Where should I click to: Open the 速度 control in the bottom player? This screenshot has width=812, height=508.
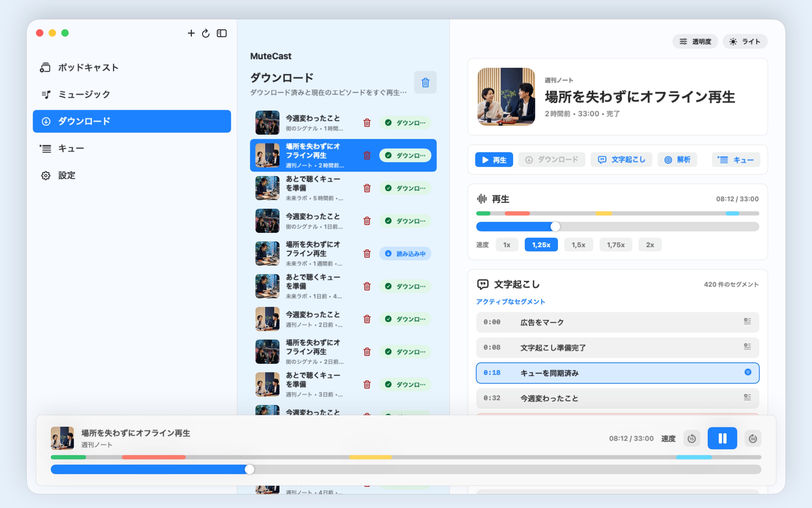tap(668, 439)
